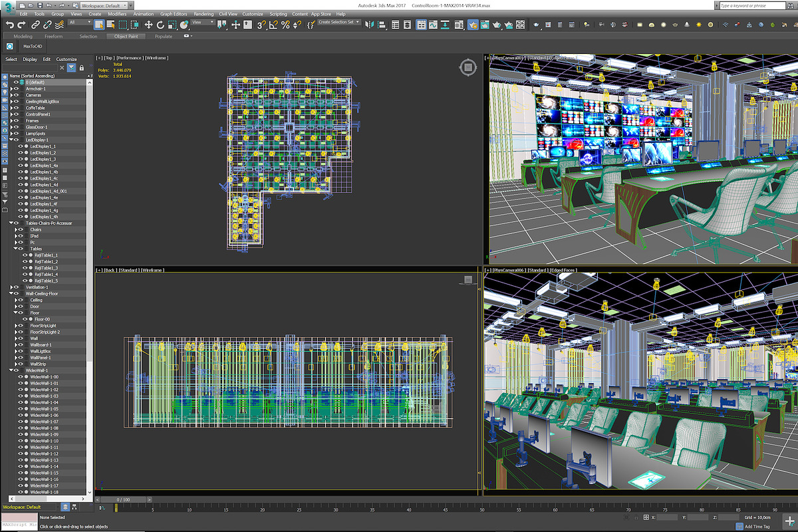This screenshot has width=798, height=532.
Task: Activate Bind to Space Warp tool
Action: tap(59, 25)
